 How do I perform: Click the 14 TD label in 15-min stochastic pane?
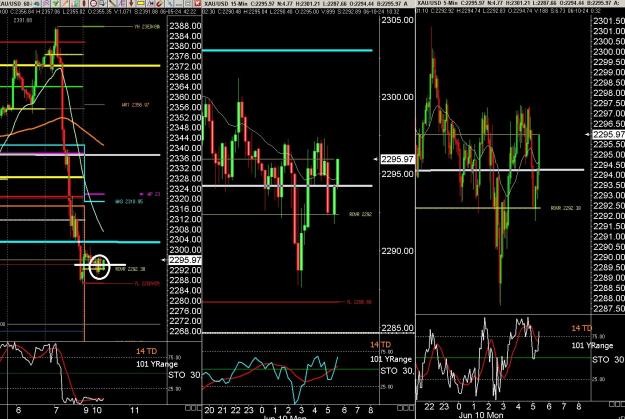pyautogui.click(x=380, y=344)
